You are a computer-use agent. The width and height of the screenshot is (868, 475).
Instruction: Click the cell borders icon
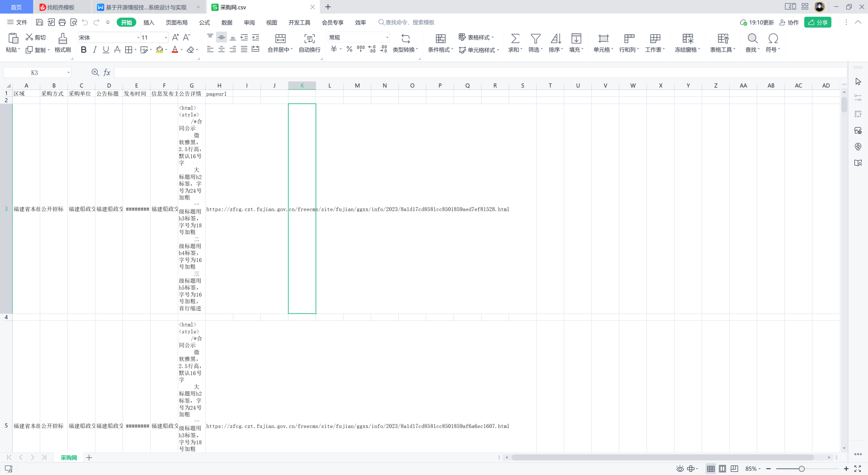[129, 50]
